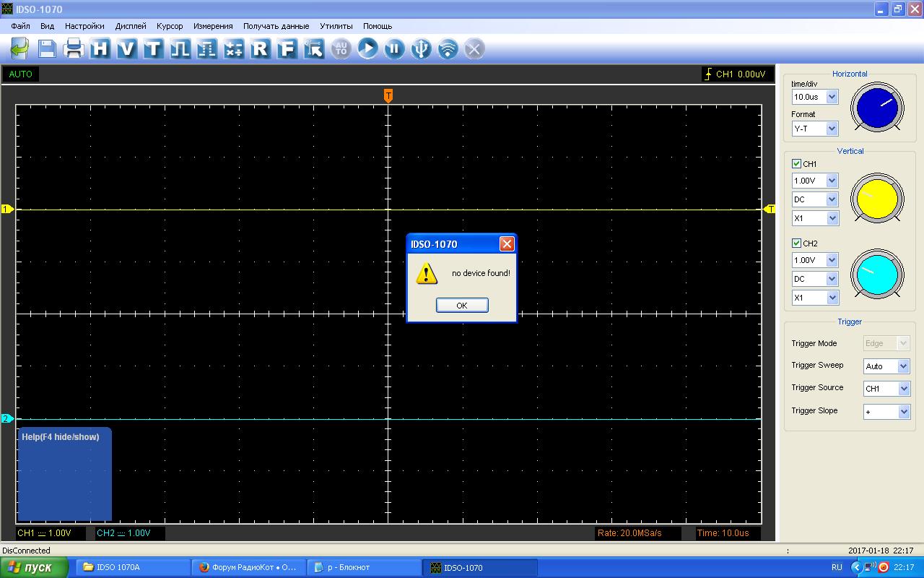The width and height of the screenshot is (924, 578).
Task: Expand the Trigger Source dropdown
Action: click(904, 389)
